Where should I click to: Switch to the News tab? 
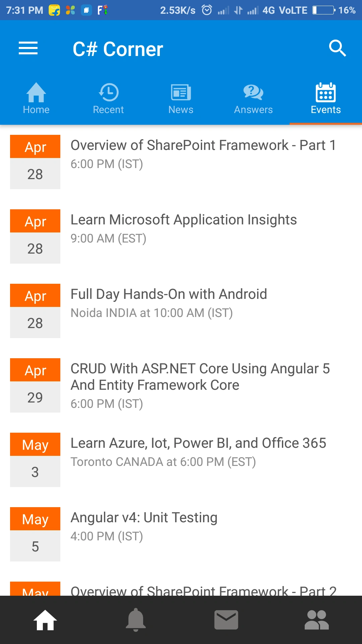tap(181, 98)
